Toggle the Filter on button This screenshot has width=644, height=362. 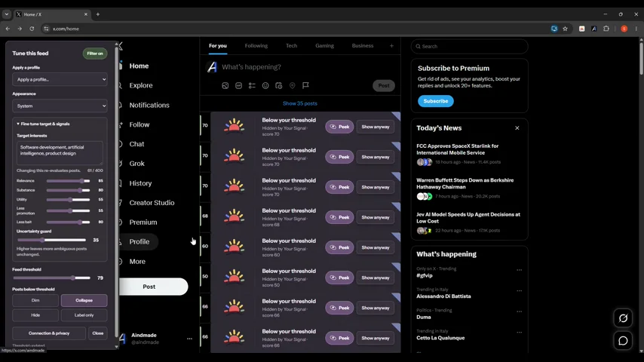click(95, 54)
